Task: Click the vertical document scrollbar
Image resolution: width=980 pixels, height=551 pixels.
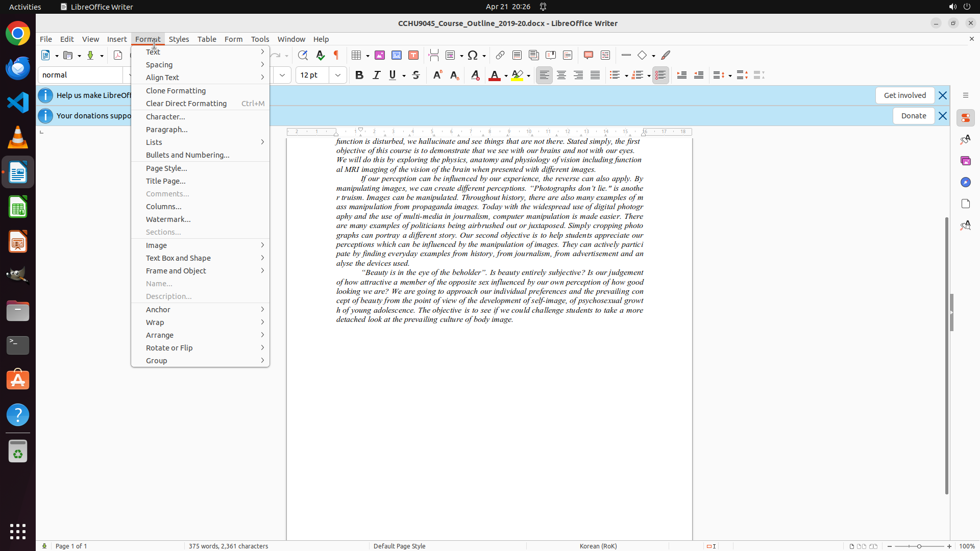Action: [946, 357]
